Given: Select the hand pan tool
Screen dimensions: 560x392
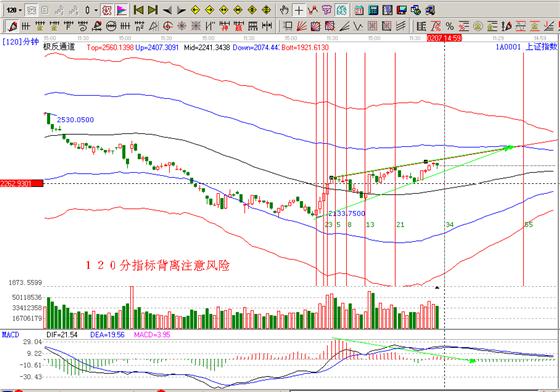Looking at the screenshot, I should coord(284,10).
